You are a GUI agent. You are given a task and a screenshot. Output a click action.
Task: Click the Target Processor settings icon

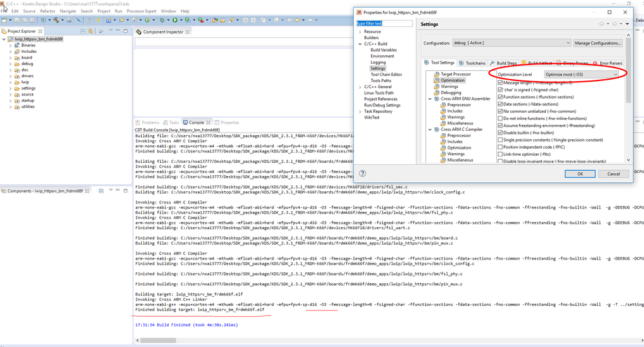[436, 74]
